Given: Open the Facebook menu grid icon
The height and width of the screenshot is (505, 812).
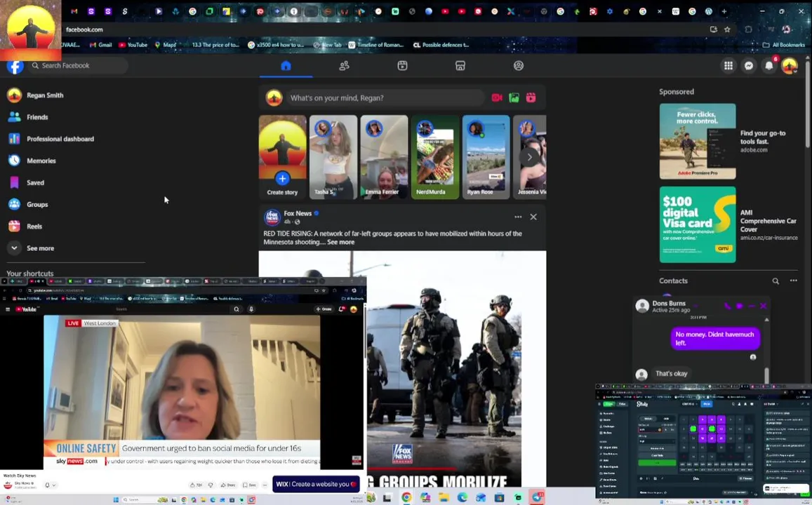Looking at the screenshot, I should (728, 66).
